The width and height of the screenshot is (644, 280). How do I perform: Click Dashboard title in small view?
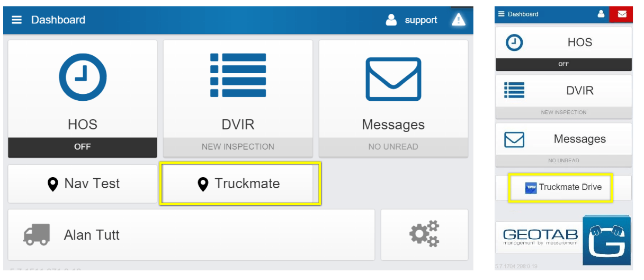click(523, 14)
